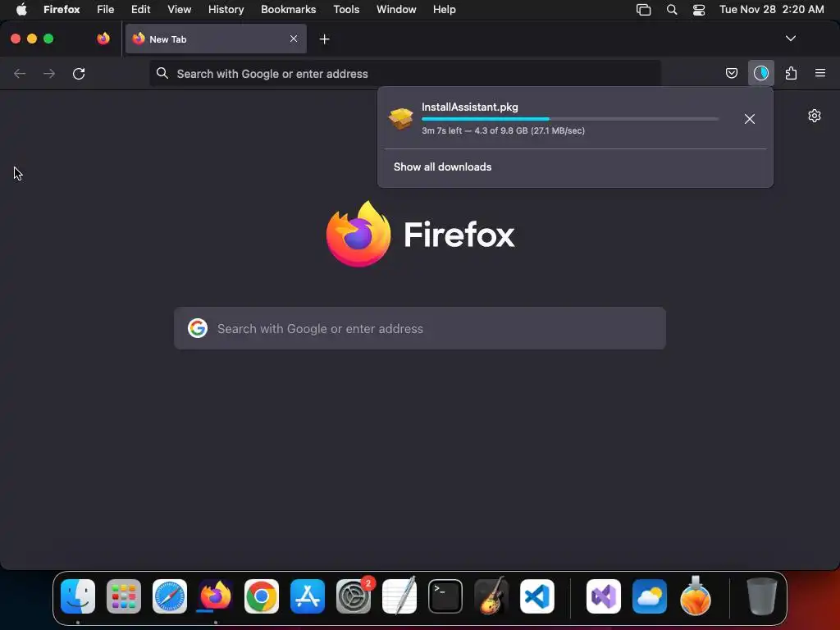840x630 pixels.
Task: Focus the address bar search field
Action: (405, 73)
